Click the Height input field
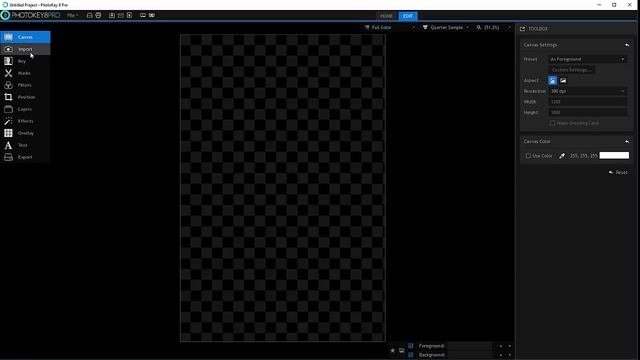This screenshot has width=640, height=360. (x=588, y=113)
